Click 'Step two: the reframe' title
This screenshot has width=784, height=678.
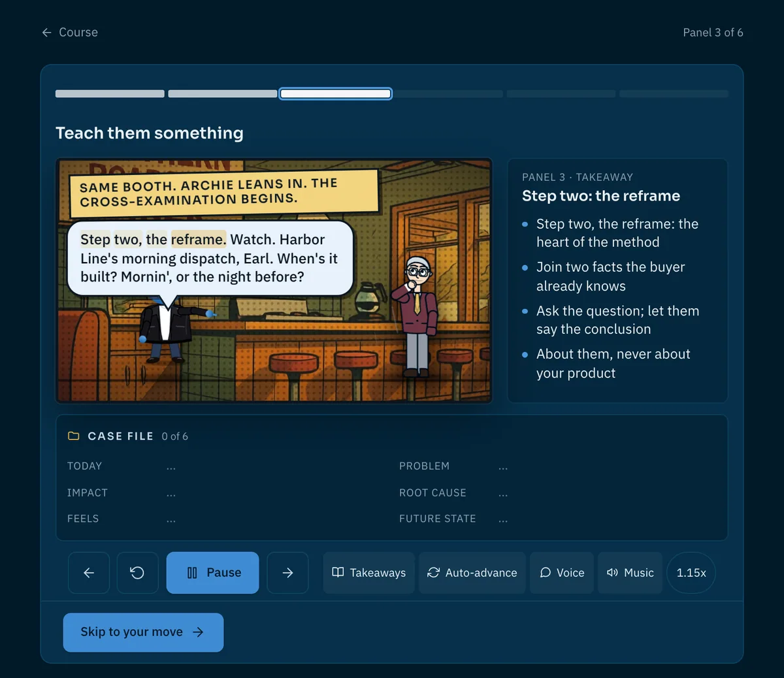click(601, 196)
